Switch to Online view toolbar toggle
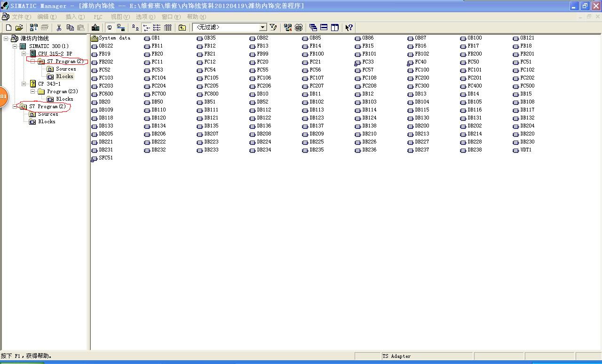Screen dimensions: 602x364 coord(121,28)
